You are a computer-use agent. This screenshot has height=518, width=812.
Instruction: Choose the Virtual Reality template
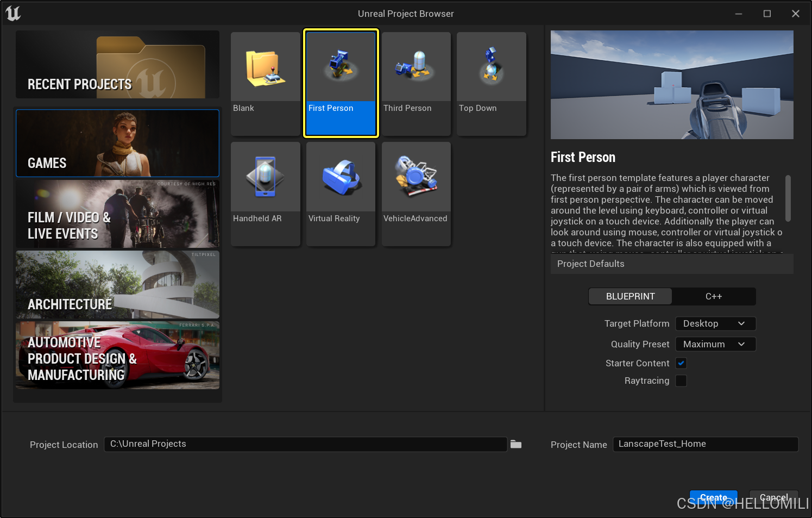click(341, 194)
